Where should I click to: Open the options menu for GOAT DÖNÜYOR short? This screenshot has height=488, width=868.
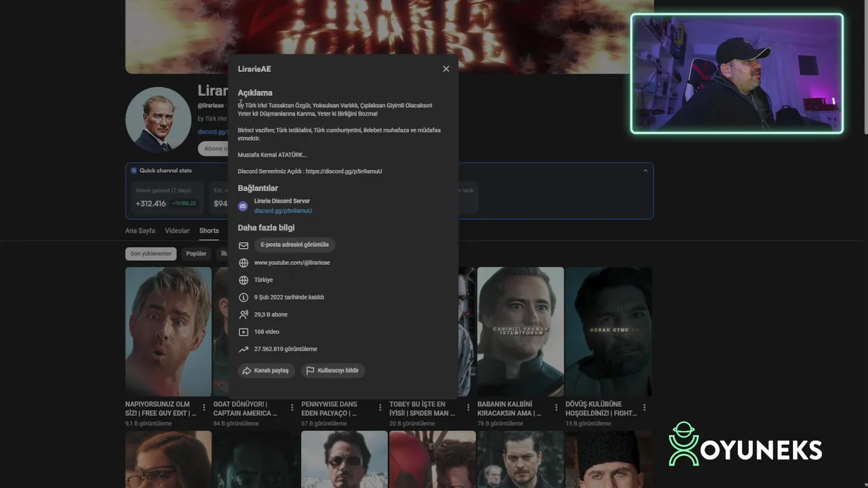[292, 408]
